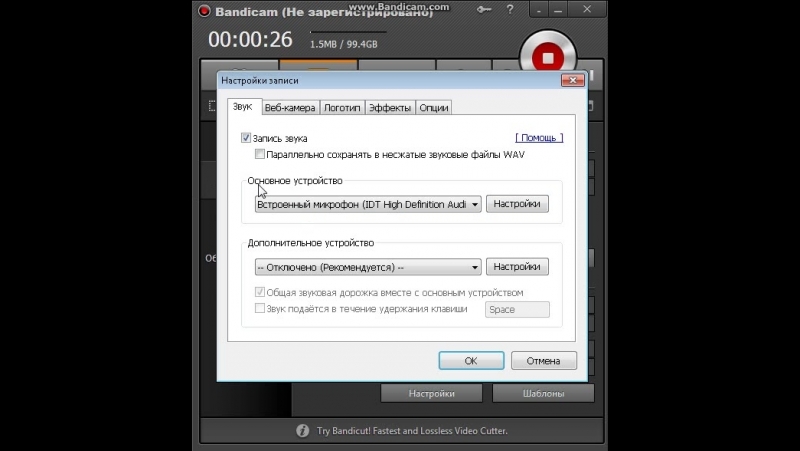Click the Space hotkey input field
Viewport: 800px width, 451px height.
517,309
